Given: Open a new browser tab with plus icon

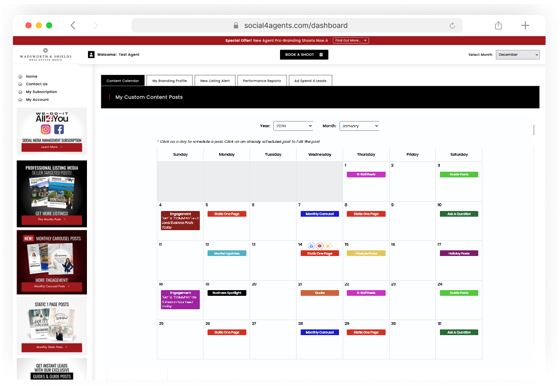Looking at the screenshot, I should click(x=525, y=25).
